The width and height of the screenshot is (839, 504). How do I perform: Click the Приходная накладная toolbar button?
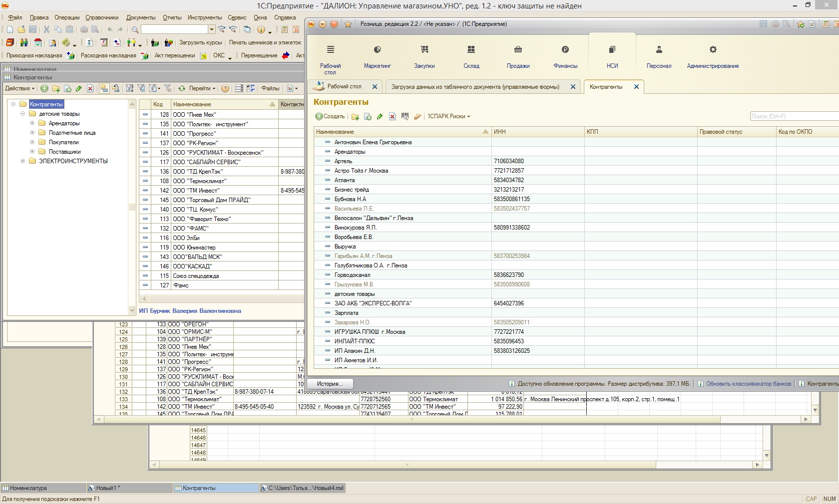coord(40,55)
